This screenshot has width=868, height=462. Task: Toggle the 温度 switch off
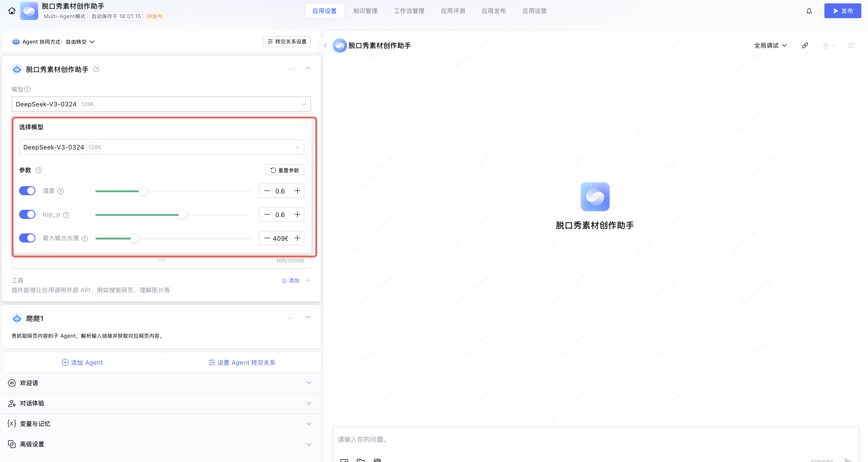point(27,191)
